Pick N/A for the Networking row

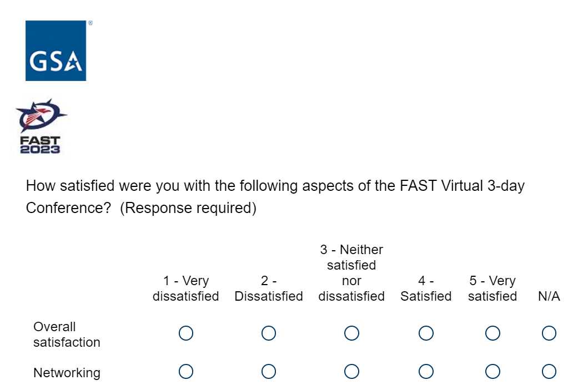[x=549, y=372]
